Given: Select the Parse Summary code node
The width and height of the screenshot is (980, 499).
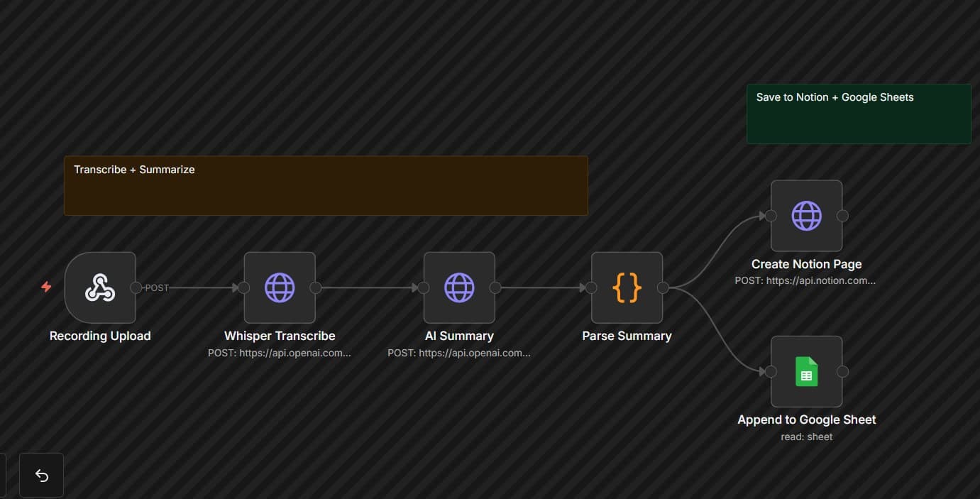Looking at the screenshot, I should click(x=627, y=287).
